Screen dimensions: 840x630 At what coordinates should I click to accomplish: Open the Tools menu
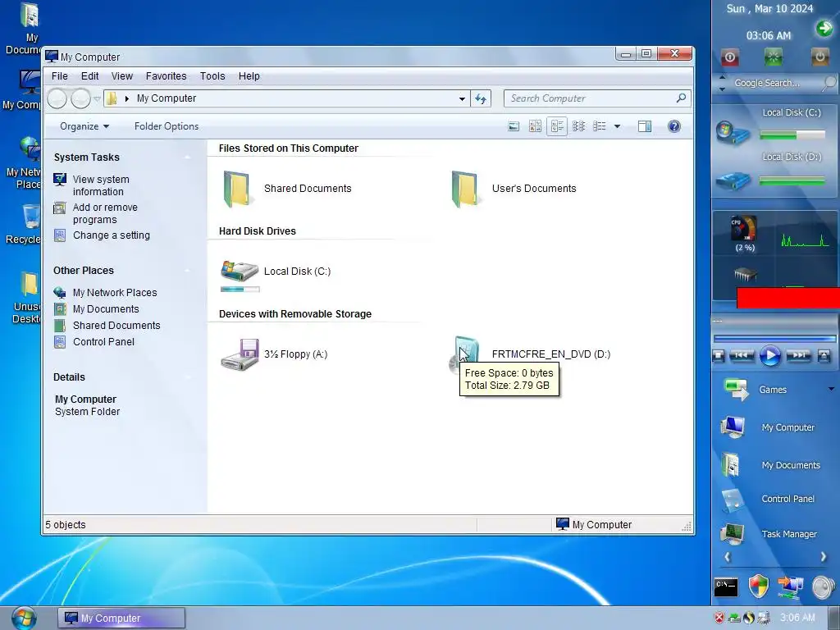(x=212, y=76)
